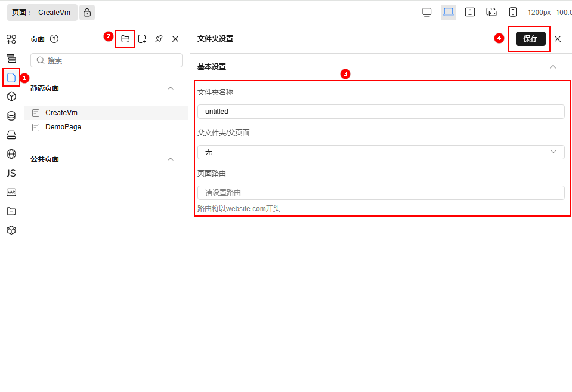Collapse the 公共页面 section
This screenshot has width=572, height=392.
[x=171, y=159]
